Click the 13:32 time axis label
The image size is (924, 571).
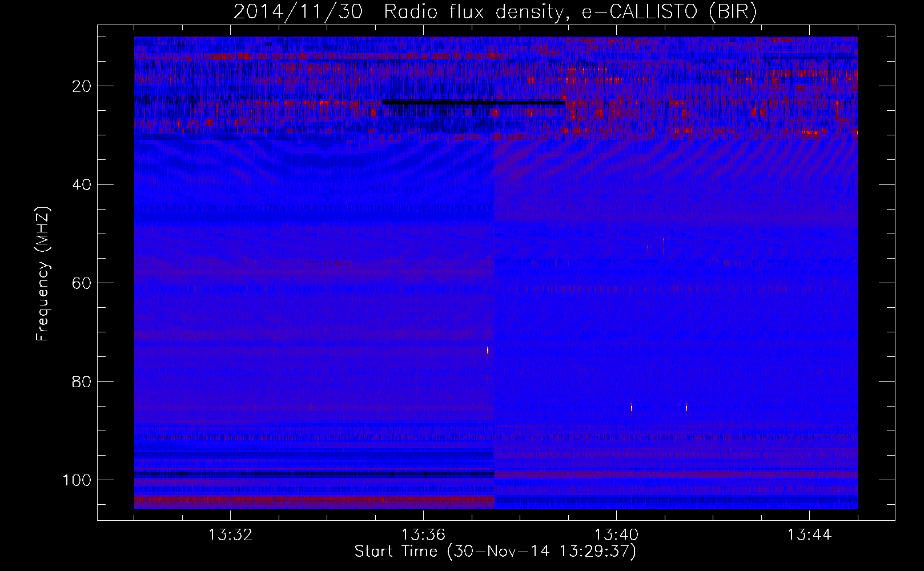(x=230, y=535)
